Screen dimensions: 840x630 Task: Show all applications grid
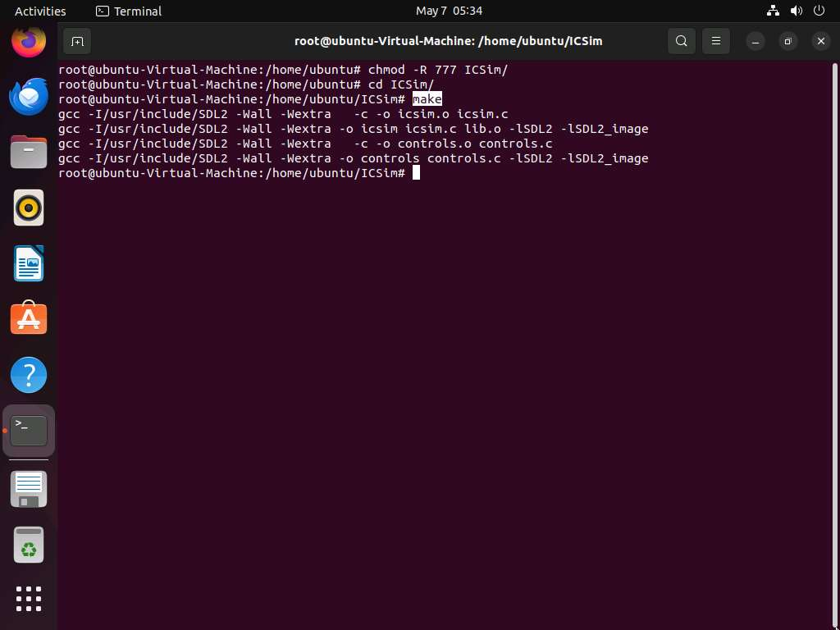click(29, 598)
